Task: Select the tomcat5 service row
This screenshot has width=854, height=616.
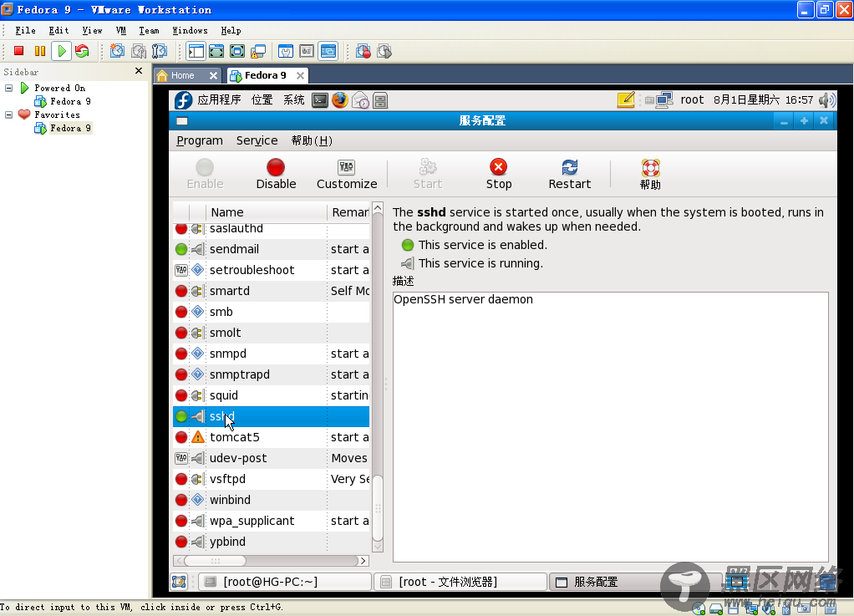Action: point(272,437)
